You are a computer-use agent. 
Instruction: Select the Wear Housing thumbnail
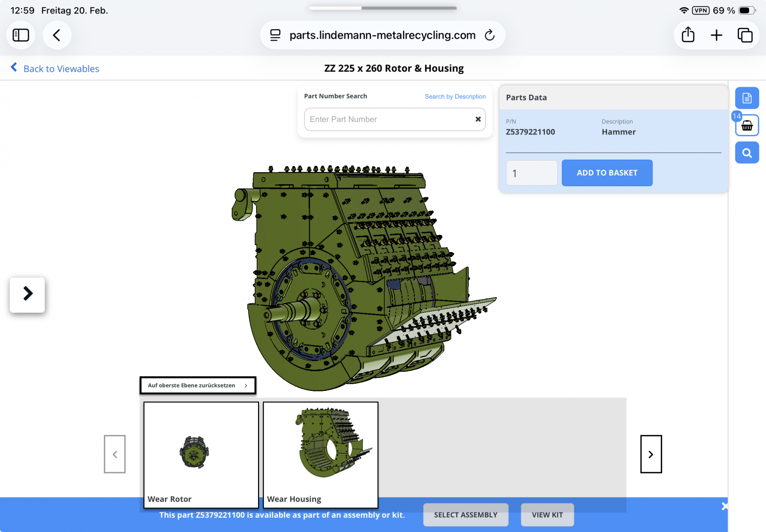click(320, 454)
